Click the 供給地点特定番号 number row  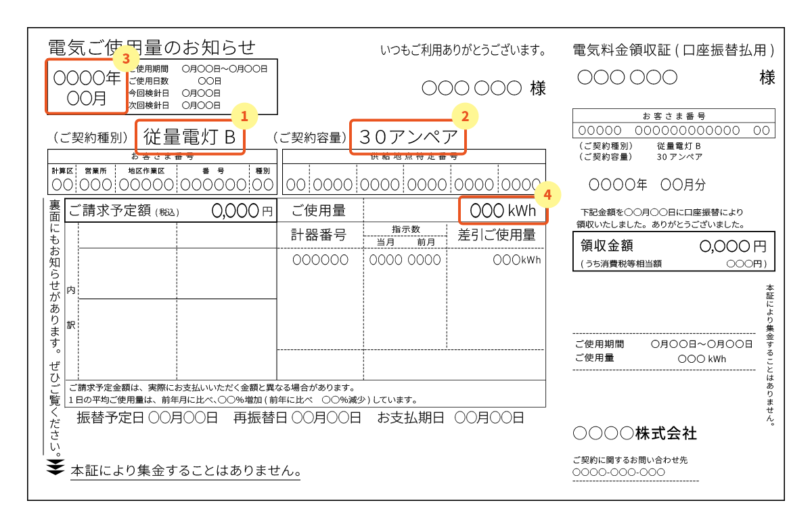coord(413,184)
